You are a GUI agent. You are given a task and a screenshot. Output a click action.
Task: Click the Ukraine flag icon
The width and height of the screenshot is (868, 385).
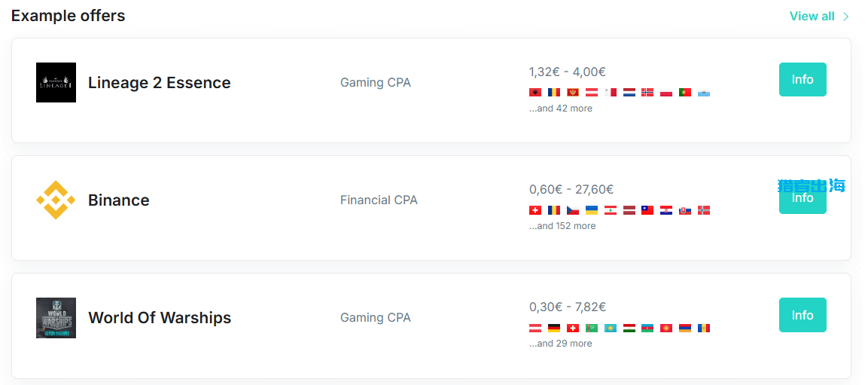592,210
